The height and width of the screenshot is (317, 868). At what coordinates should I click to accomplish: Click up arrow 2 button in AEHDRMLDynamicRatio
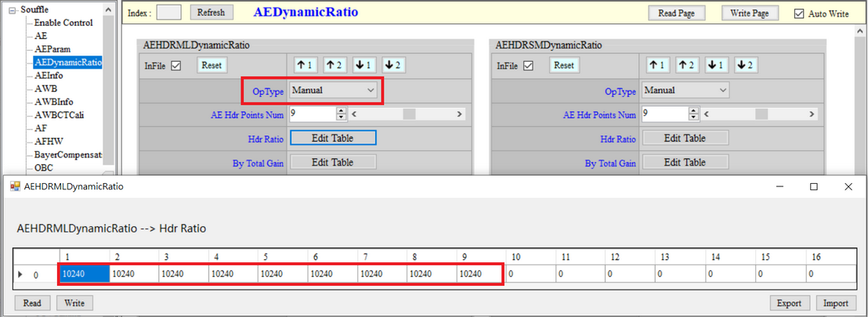pyautogui.click(x=335, y=65)
